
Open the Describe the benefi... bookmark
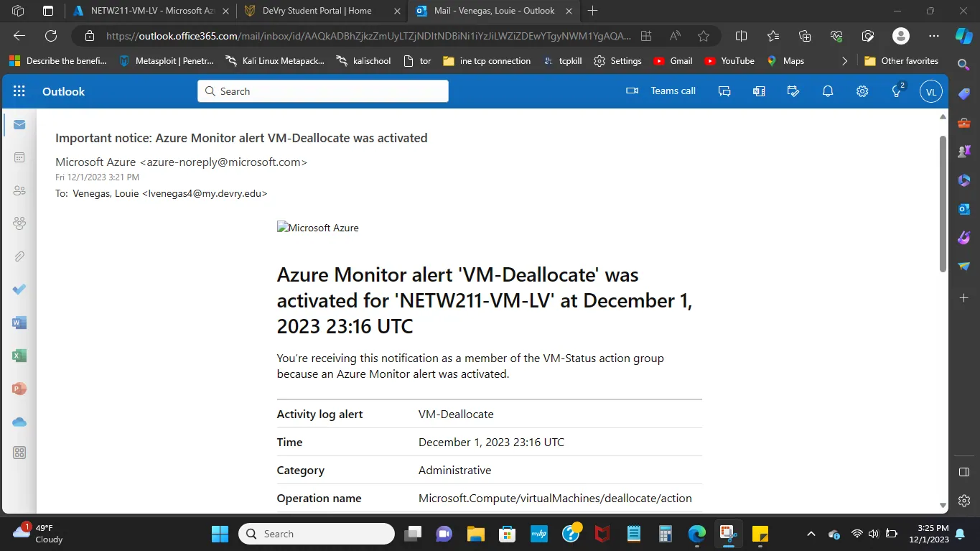pyautogui.click(x=58, y=61)
